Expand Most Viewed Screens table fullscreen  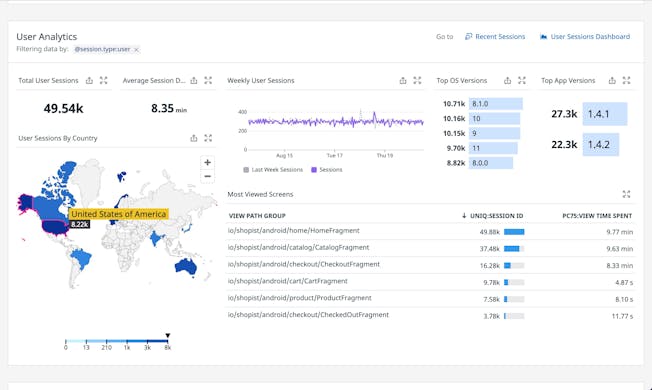click(627, 194)
